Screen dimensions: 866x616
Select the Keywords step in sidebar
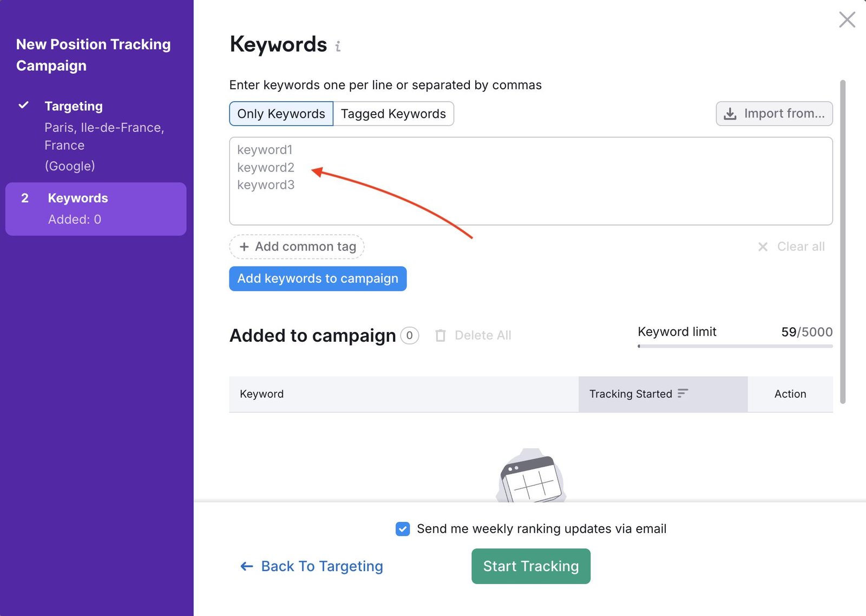point(96,209)
